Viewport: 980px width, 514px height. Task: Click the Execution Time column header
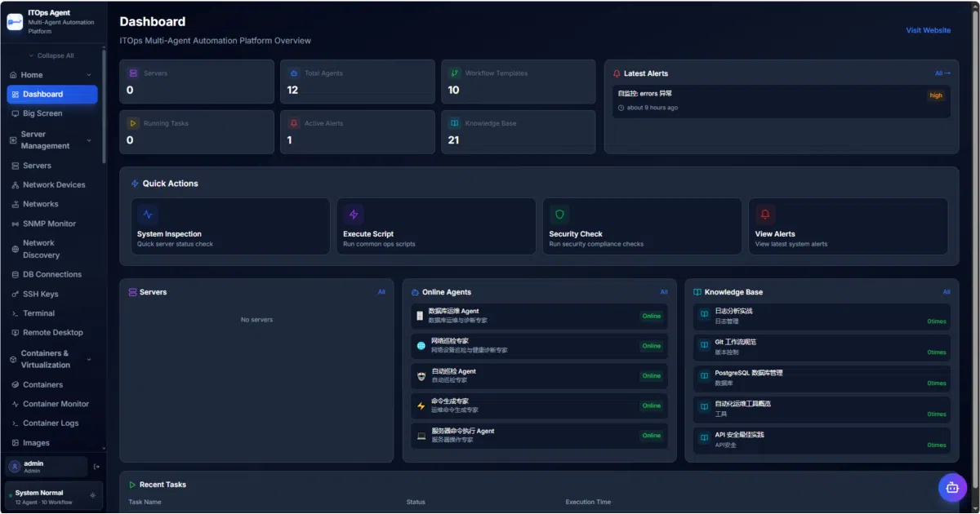coord(588,502)
